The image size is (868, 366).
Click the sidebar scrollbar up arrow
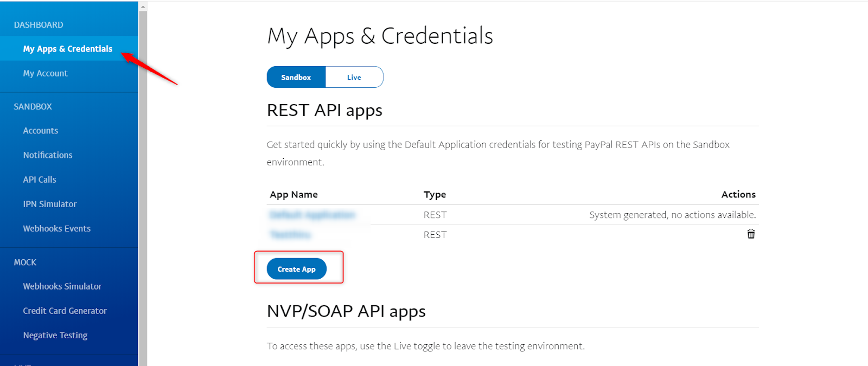pyautogui.click(x=143, y=7)
